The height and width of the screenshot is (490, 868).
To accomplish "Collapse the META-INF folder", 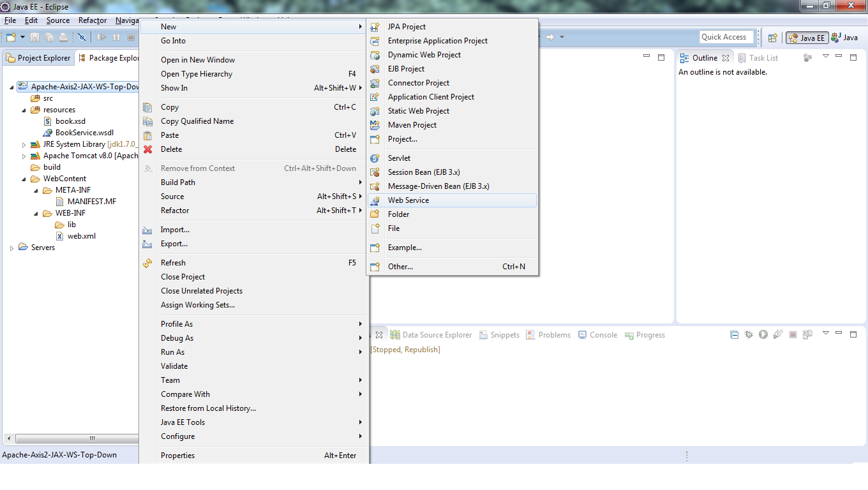I will click(x=36, y=190).
